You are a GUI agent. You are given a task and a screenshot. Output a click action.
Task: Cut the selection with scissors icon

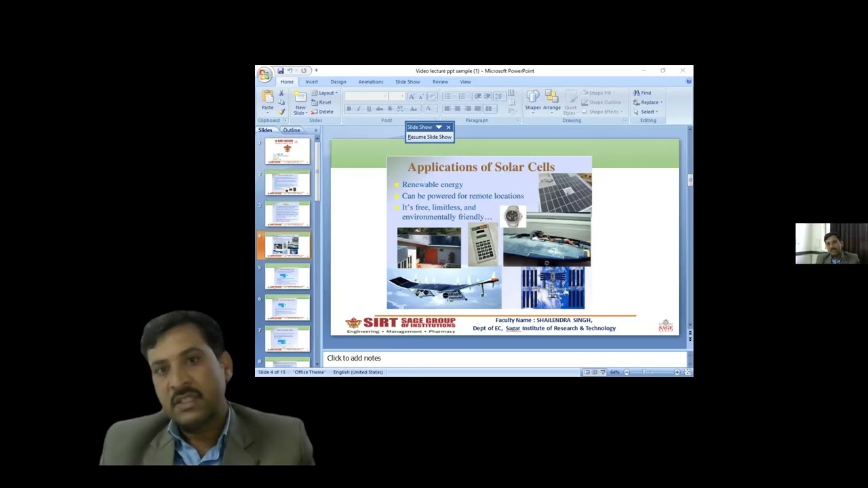click(x=281, y=94)
